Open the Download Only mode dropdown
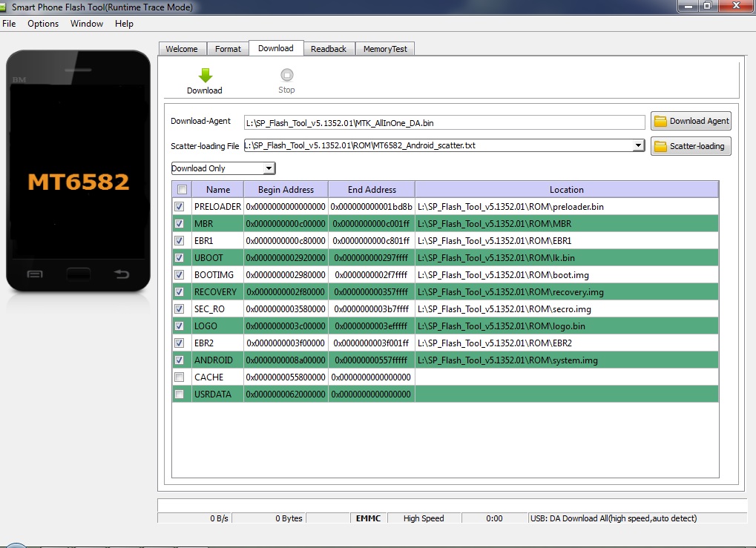Screen dimensions: 756x548 [223, 168]
